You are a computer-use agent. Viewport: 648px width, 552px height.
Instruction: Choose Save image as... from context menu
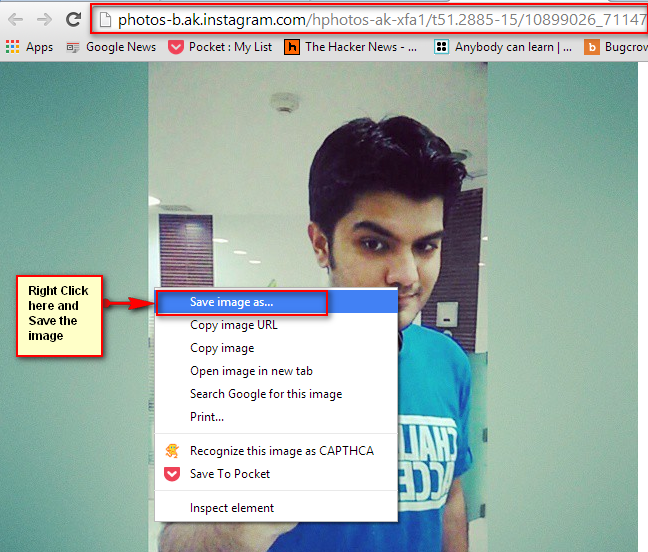[x=276, y=302]
